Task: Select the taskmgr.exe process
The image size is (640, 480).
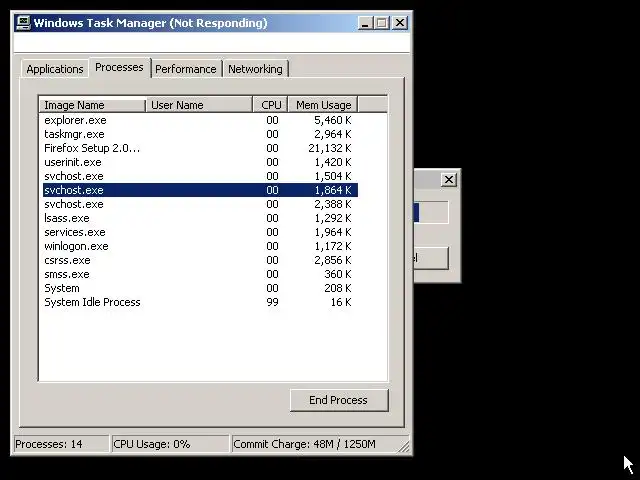Action: [x=200, y=134]
